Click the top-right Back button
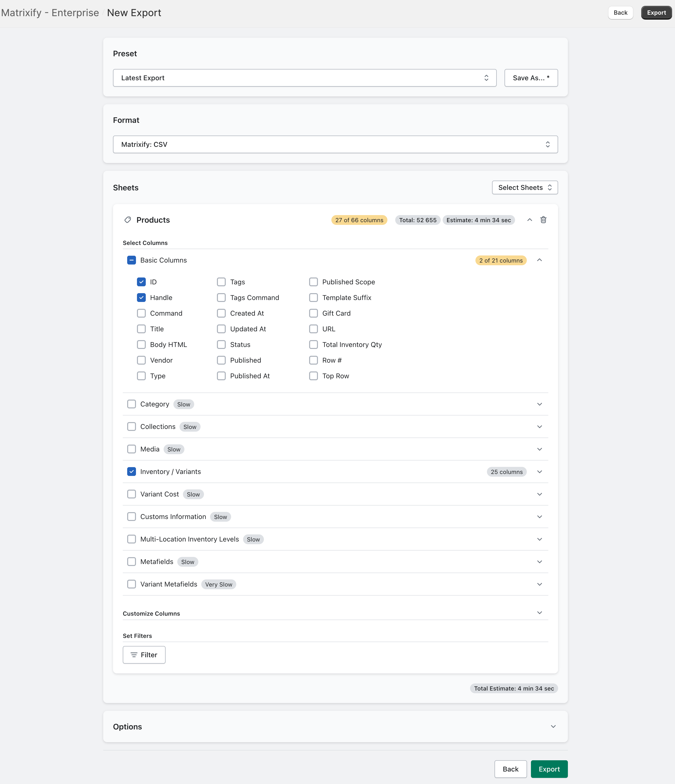 [620, 12]
